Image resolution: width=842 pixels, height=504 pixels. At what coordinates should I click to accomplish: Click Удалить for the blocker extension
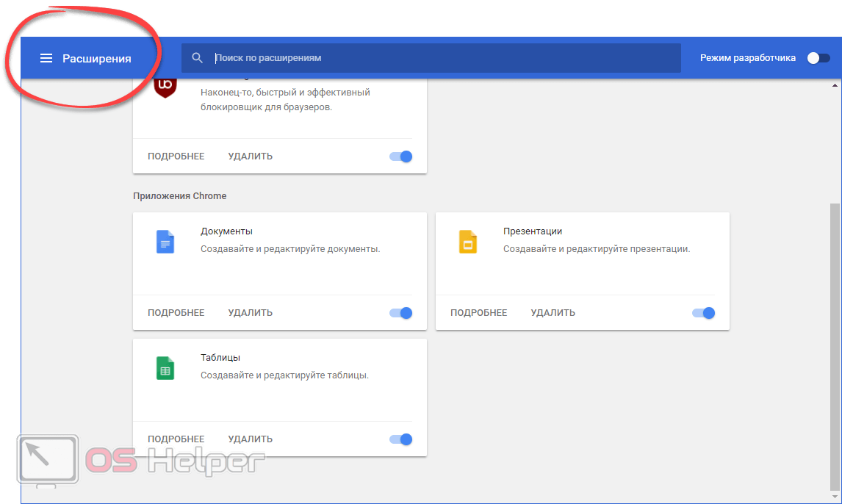[x=251, y=156]
